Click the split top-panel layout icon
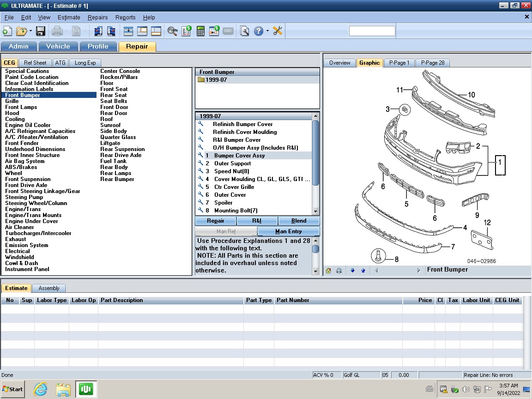The height and width of the screenshot is (399, 532). click(142, 31)
